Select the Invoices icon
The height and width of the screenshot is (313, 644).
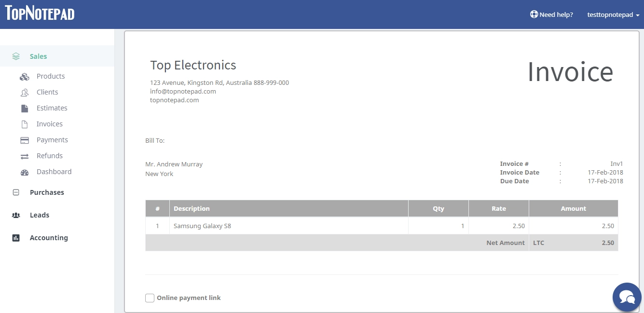point(25,124)
